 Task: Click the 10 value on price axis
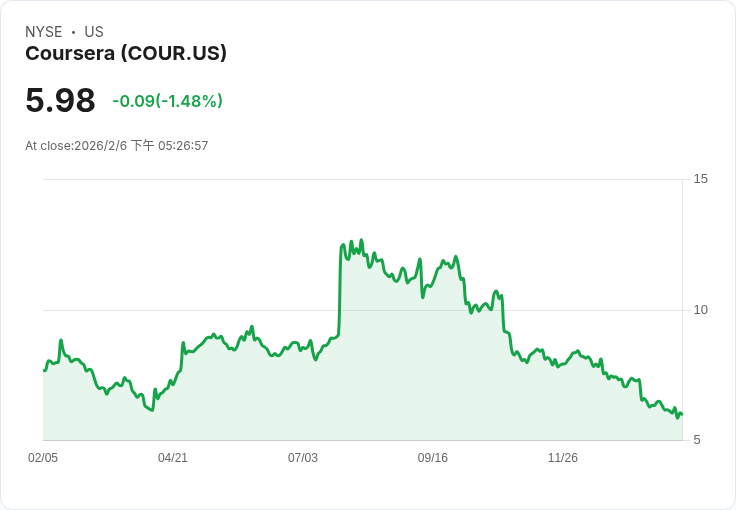click(700, 310)
